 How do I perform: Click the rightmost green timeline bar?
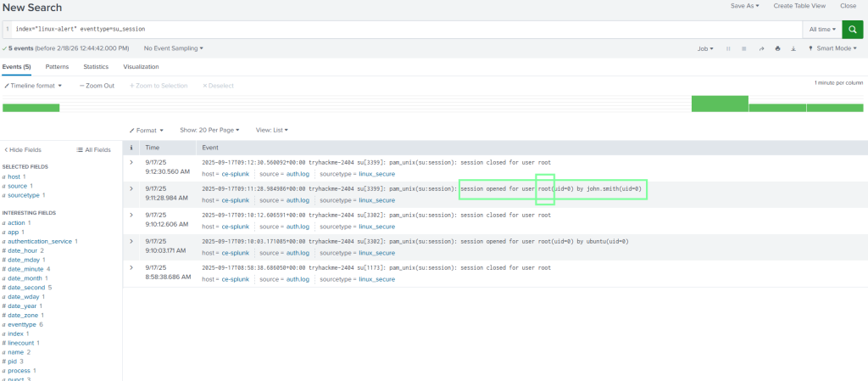[x=834, y=108]
